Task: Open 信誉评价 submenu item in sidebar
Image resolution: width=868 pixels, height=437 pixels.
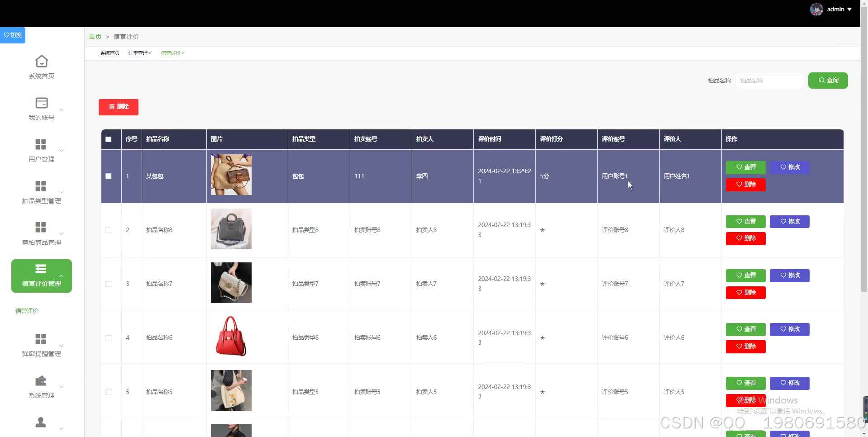Action: tap(27, 311)
